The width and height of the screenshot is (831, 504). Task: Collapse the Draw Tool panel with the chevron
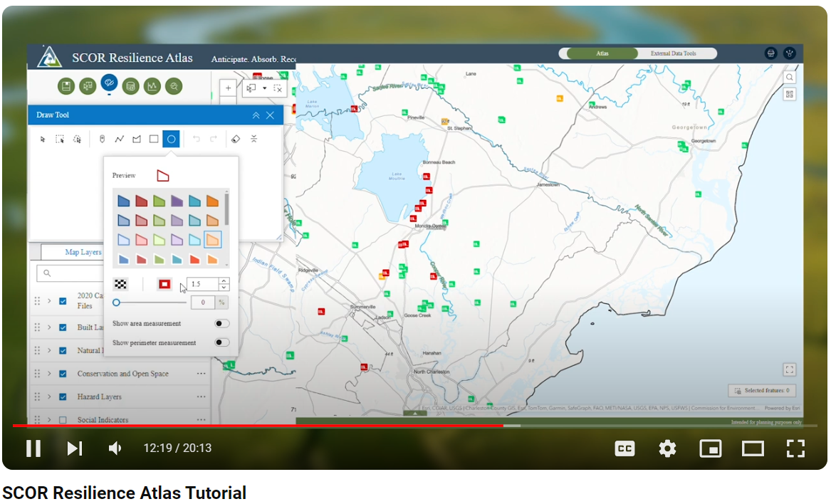(x=256, y=115)
